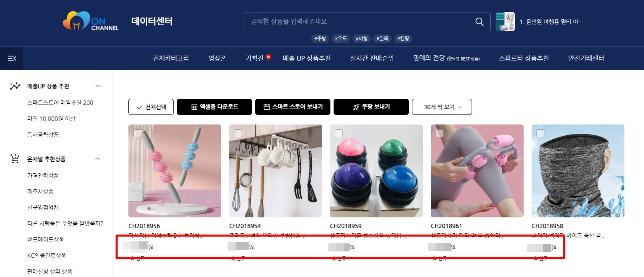Check the CH2018958 neck warmer checkbox

pos(540,133)
